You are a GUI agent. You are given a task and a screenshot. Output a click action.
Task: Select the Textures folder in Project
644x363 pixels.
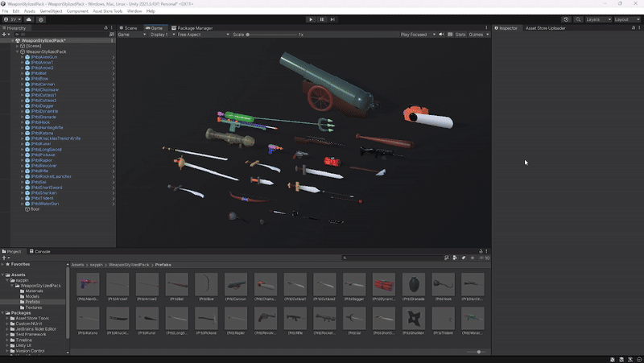point(33,307)
